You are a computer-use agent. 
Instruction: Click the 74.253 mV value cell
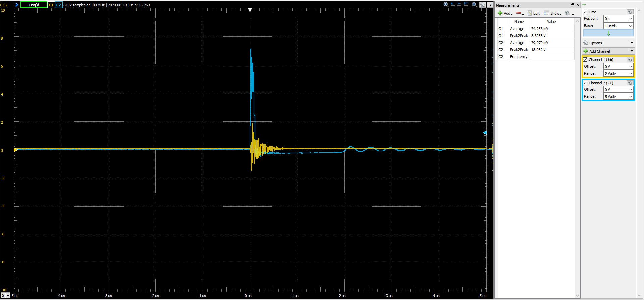(x=551, y=29)
